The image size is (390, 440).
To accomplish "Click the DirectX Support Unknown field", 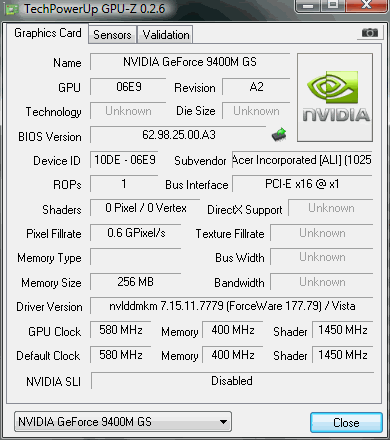I will [331, 208].
